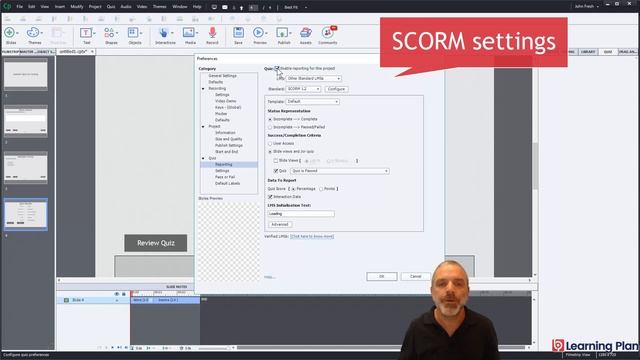Select Pass or Fail in category tree
The width and height of the screenshot is (640, 360).
click(x=225, y=177)
